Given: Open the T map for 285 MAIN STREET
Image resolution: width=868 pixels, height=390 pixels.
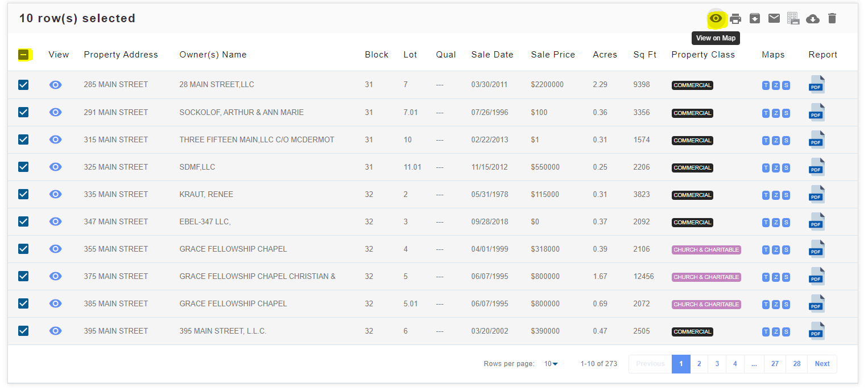Looking at the screenshot, I should 766,85.
